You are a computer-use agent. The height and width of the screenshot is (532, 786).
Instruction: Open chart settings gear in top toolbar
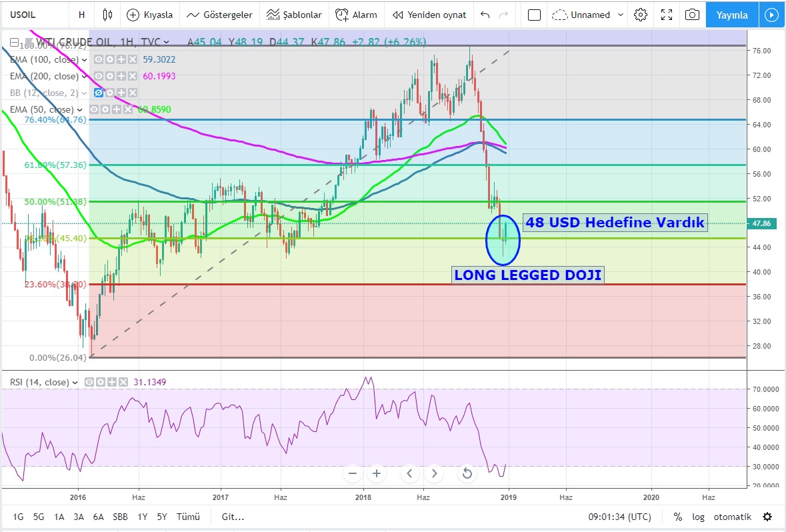pos(641,15)
